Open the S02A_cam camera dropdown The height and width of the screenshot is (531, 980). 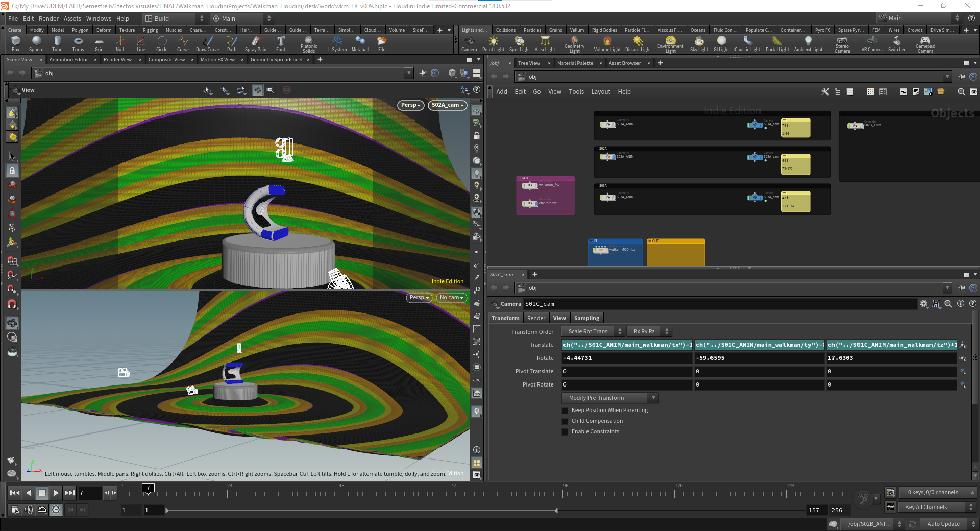(447, 105)
